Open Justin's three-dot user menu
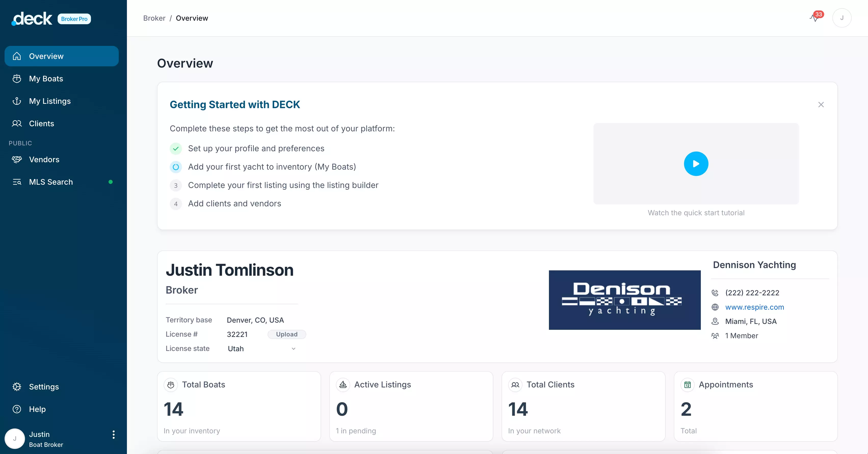This screenshot has height=454, width=868. tap(114, 434)
